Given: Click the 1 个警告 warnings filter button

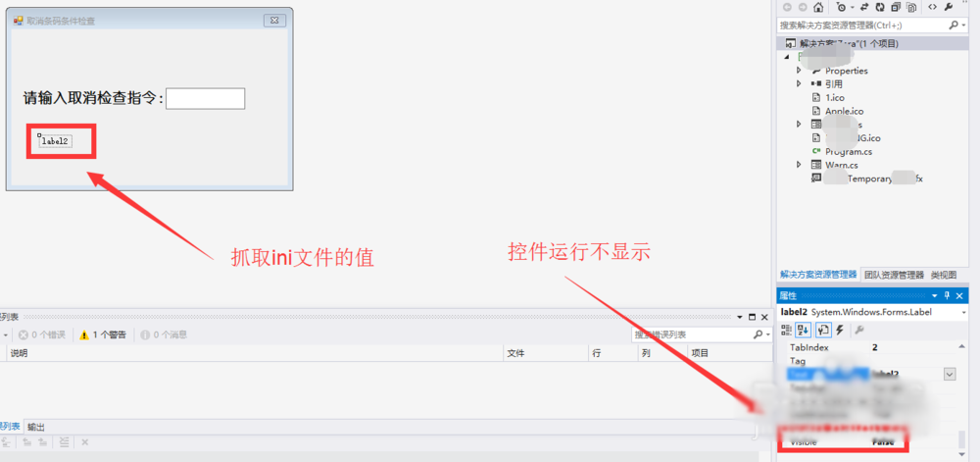Looking at the screenshot, I should [103, 334].
